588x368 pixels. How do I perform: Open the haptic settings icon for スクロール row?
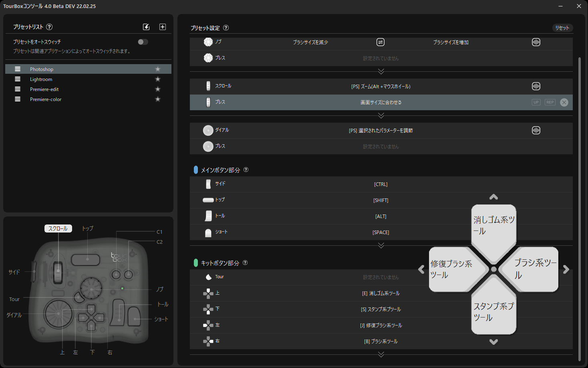coord(536,86)
